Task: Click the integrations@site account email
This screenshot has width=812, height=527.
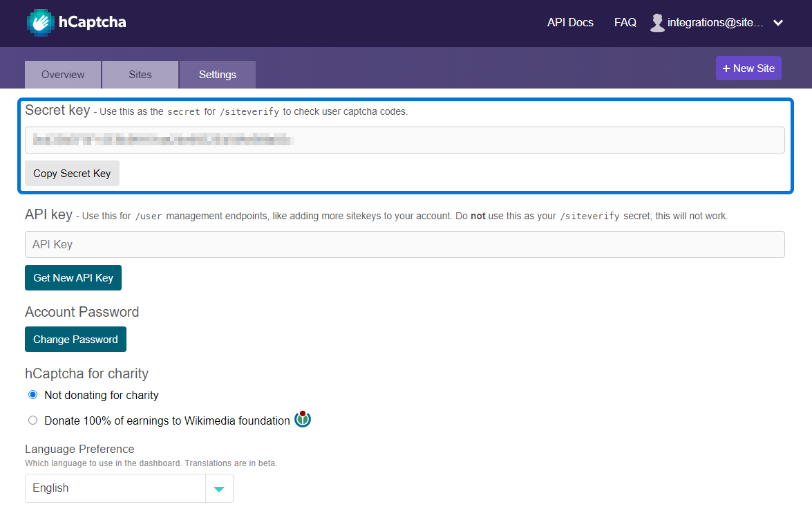Action: click(x=715, y=23)
